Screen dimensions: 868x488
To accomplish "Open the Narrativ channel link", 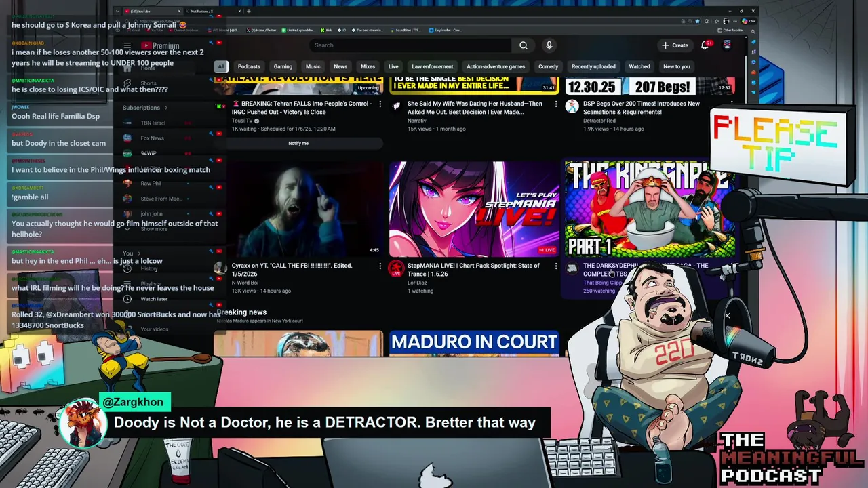I will (x=416, y=121).
